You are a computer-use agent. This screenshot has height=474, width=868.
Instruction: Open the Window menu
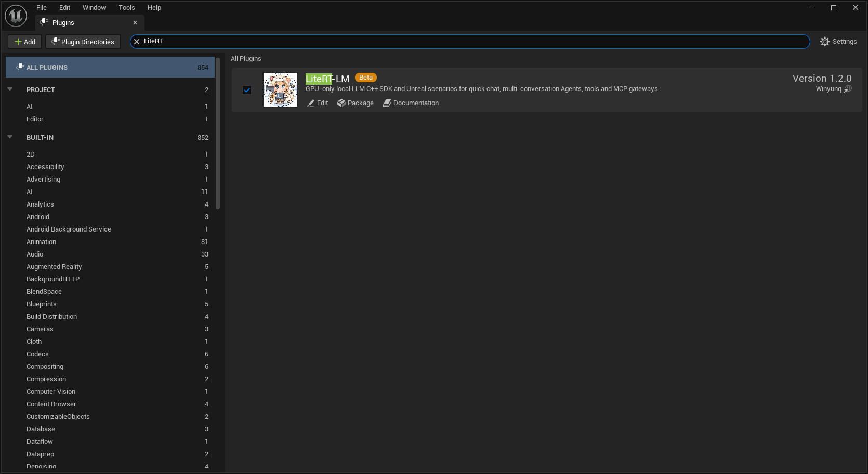(x=94, y=8)
